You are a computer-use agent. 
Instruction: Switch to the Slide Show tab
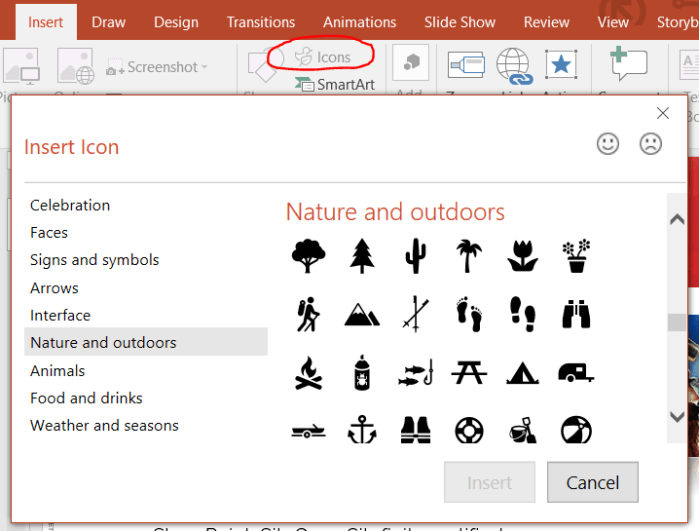460,22
